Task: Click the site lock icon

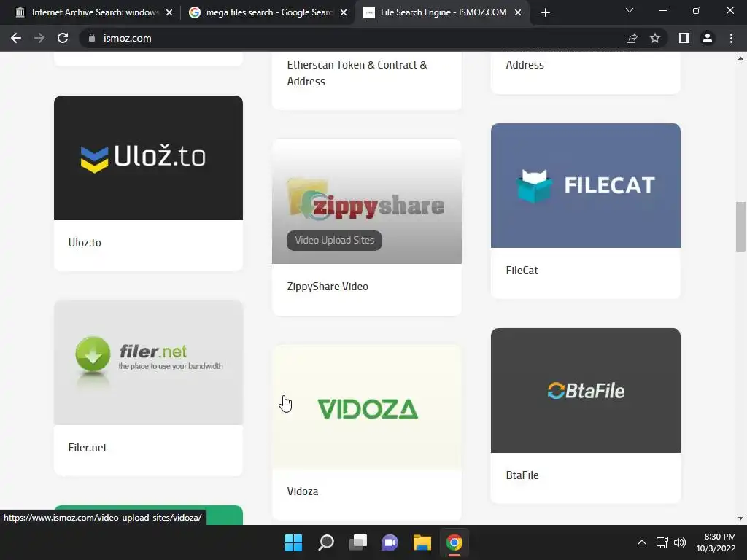Action: click(x=92, y=38)
